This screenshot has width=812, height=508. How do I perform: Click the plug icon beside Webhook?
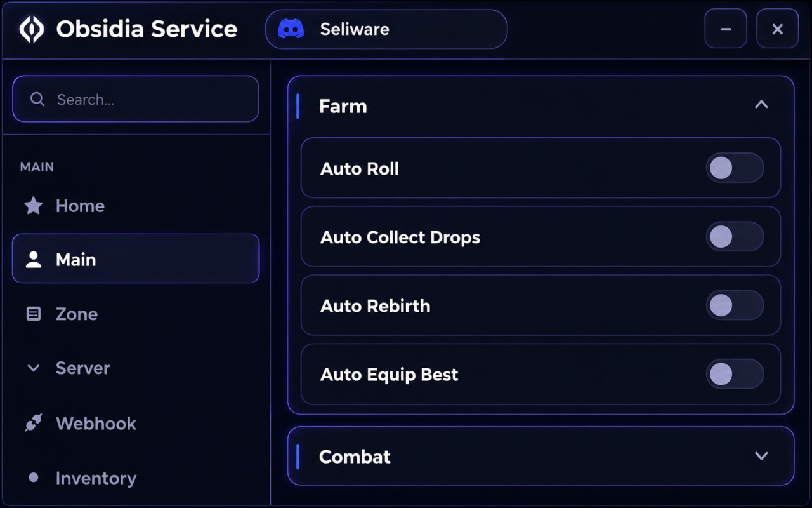point(33,423)
